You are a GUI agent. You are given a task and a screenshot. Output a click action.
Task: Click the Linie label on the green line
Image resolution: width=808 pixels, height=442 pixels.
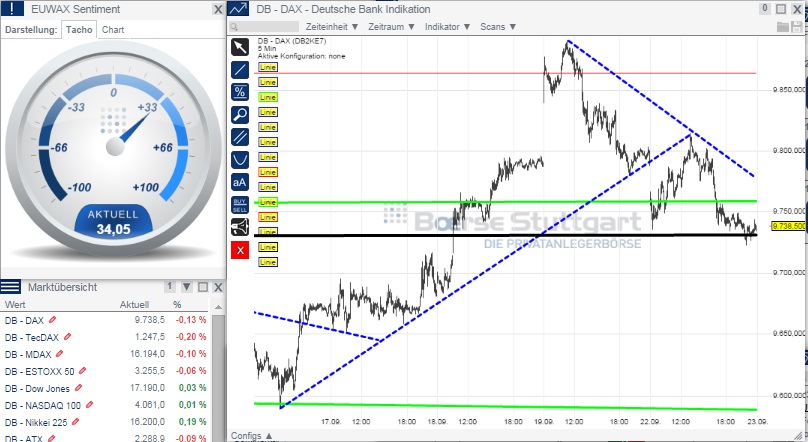(x=267, y=202)
